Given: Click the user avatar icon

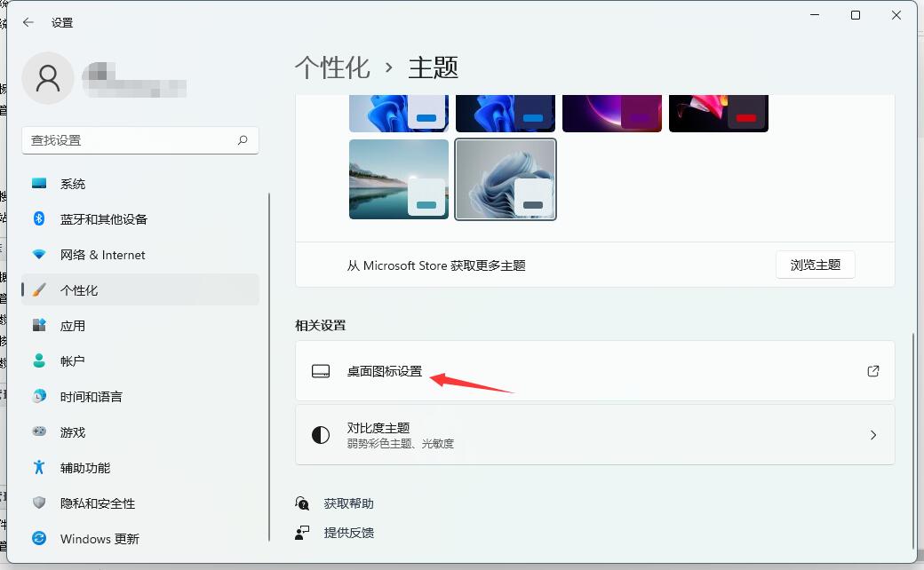Looking at the screenshot, I should 48,78.
